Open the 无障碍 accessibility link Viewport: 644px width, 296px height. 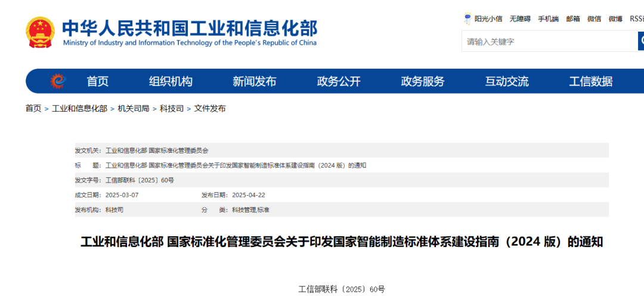(x=519, y=18)
